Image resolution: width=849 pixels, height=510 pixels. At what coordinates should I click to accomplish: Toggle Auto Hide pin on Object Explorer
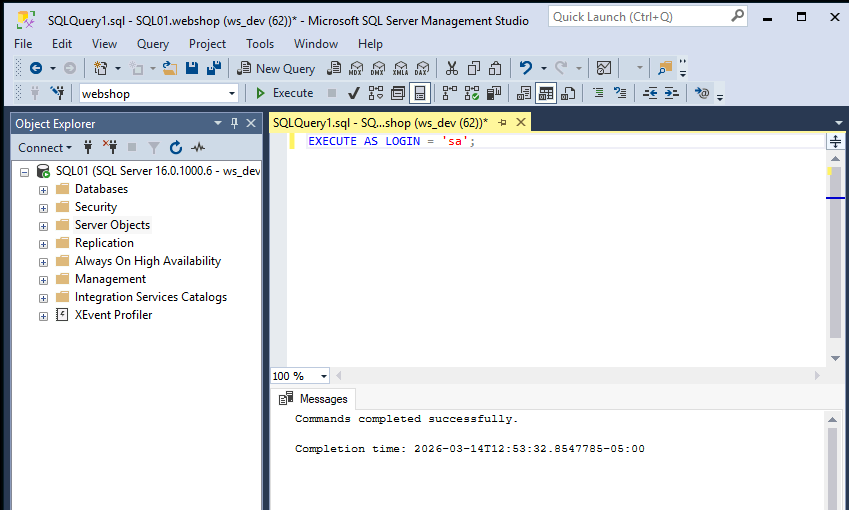[234, 123]
